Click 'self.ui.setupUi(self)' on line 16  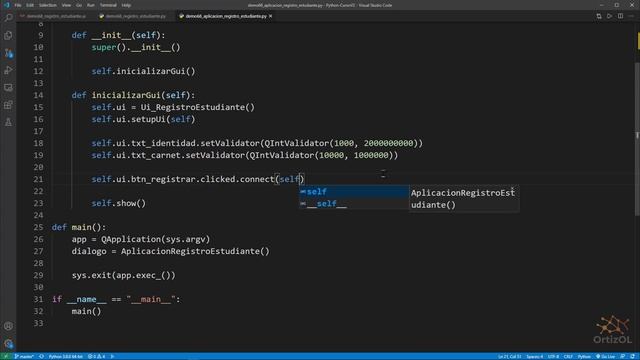point(143,119)
